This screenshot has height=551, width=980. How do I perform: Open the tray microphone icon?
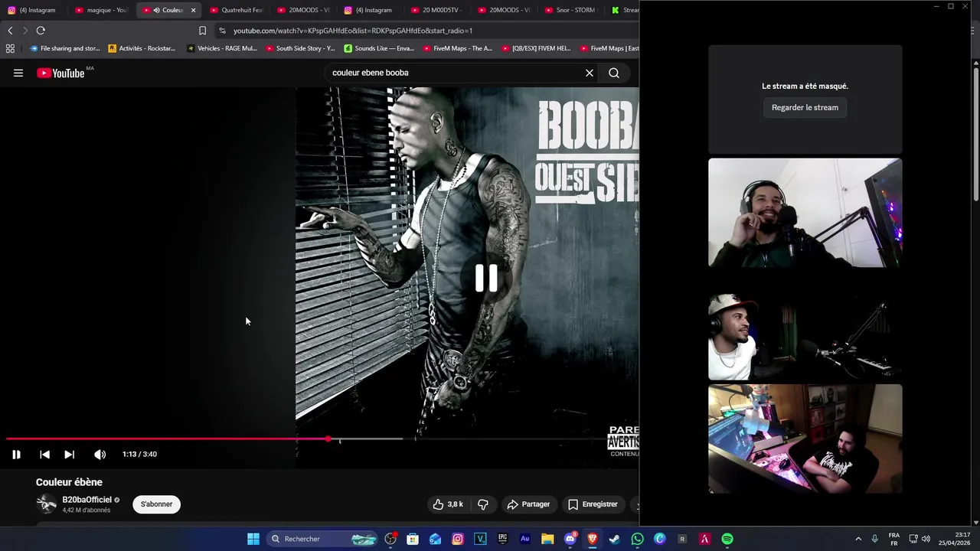tap(874, 539)
